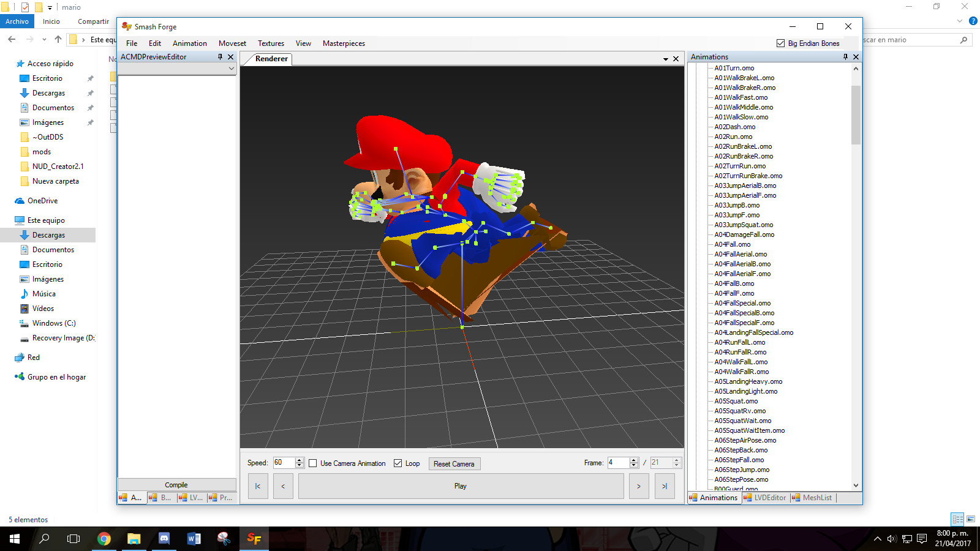Jump to the last animation frame

click(x=665, y=485)
